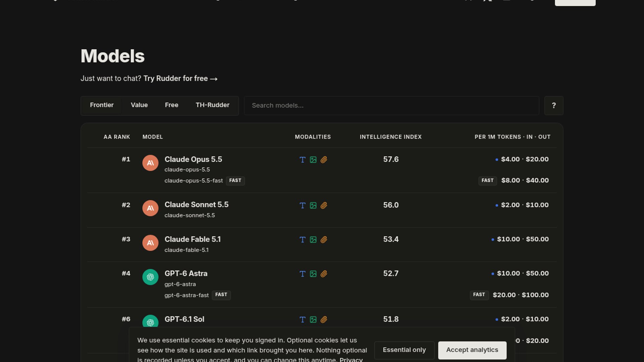Click the claude-fable-5.1 model ID
Screen dimensions: 644x362
[x=186, y=250]
